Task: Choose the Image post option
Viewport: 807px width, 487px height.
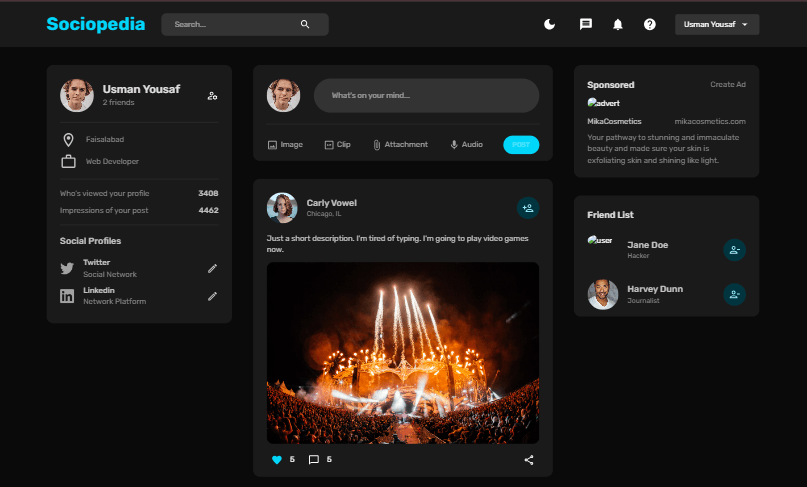Action: coord(285,145)
